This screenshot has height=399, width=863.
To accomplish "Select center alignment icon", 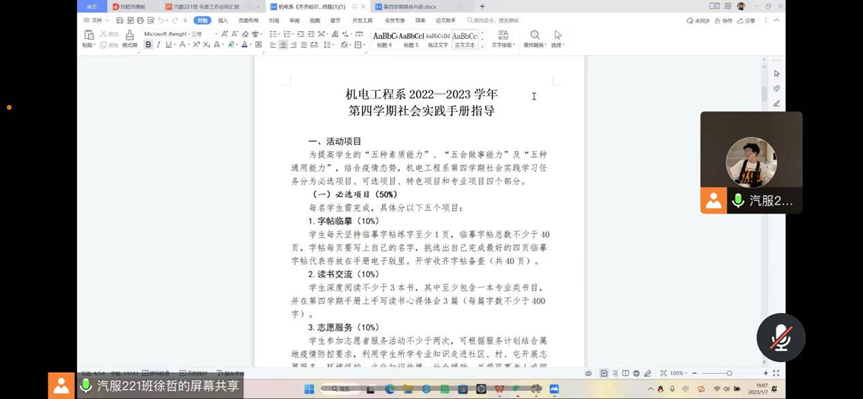I will click(283, 45).
